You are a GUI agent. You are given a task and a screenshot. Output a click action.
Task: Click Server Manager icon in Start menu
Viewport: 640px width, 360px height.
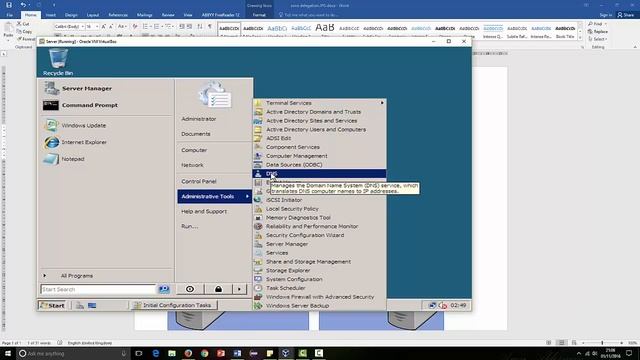(51, 88)
